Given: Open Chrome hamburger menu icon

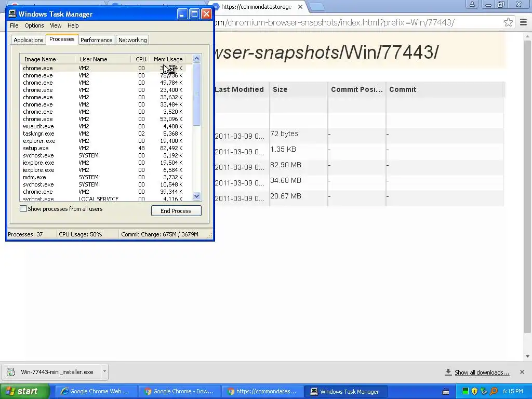Looking at the screenshot, I should pyautogui.click(x=523, y=22).
